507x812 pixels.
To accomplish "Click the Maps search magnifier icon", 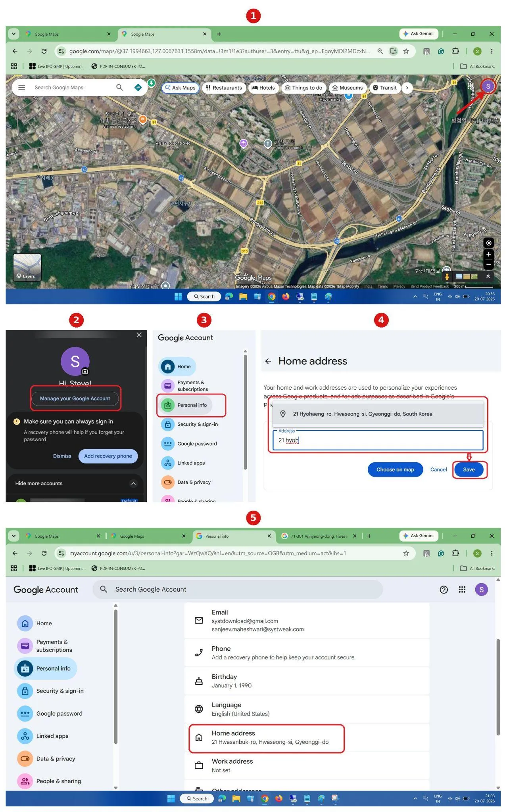I will [119, 88].
